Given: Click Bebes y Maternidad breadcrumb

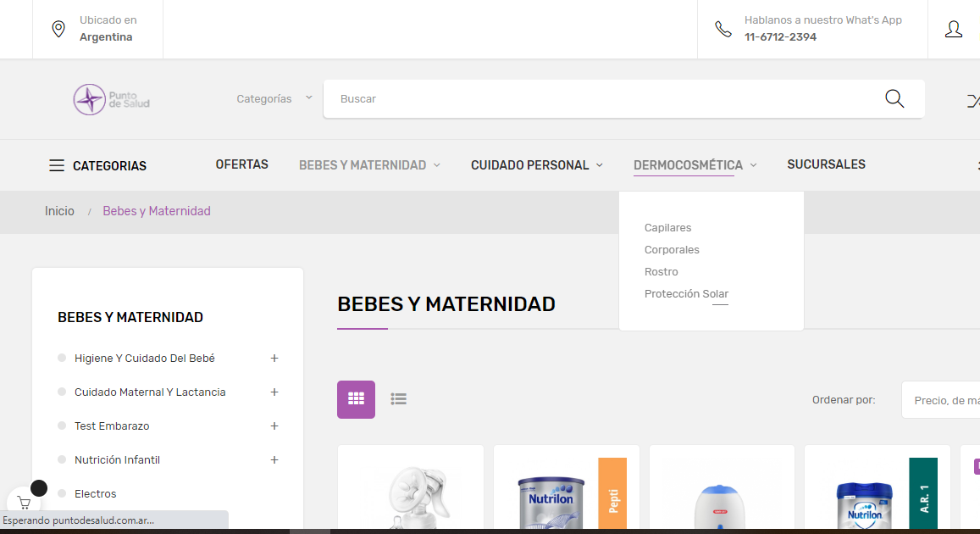Looking at the screenshot, I should tap(156, 211).
